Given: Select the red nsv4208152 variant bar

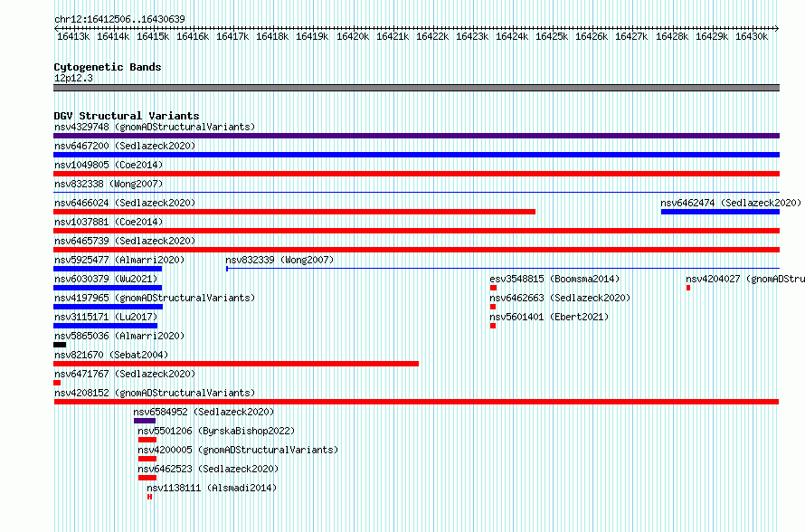Looking at the screenshot, I should pyautogui.click(x=416, y=402).
